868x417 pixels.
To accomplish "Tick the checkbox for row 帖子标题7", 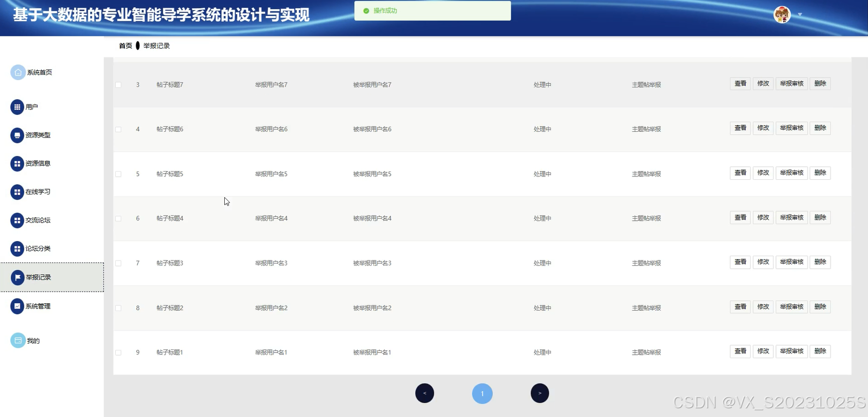I will (118, 85).
